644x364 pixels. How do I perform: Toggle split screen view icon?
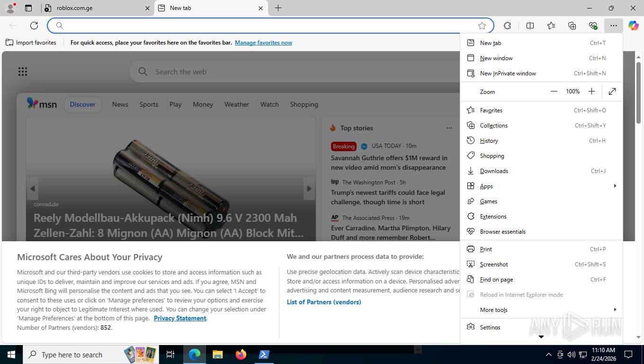530,26
